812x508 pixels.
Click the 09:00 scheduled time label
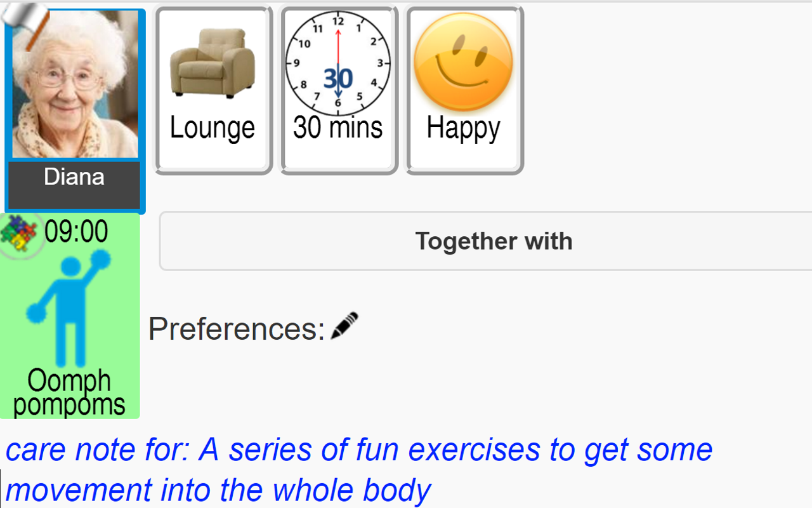pos(76,231)
